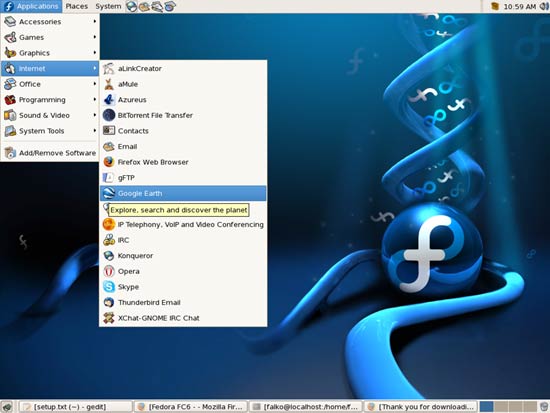Launch XChat-GNOME IRC Chat
Image resolution: width=550 pixels, height=413 pixels.
click(183, 318)
